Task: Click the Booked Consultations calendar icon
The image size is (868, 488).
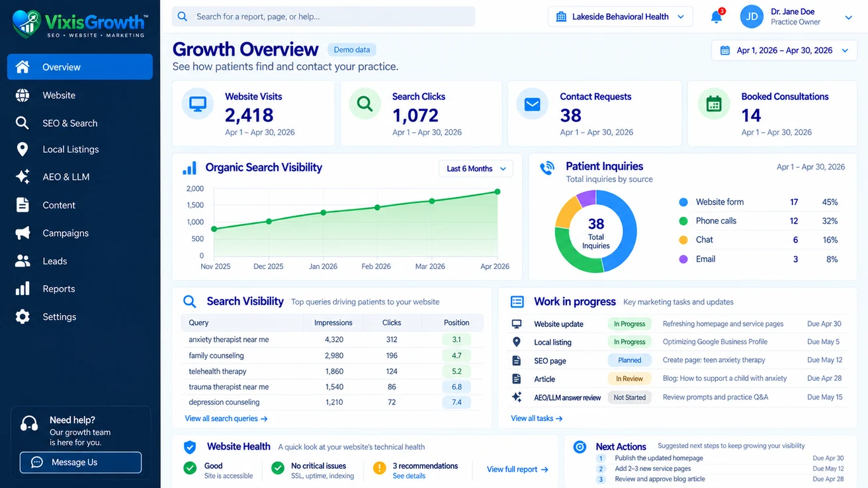Action: click(x=714, y=104)
